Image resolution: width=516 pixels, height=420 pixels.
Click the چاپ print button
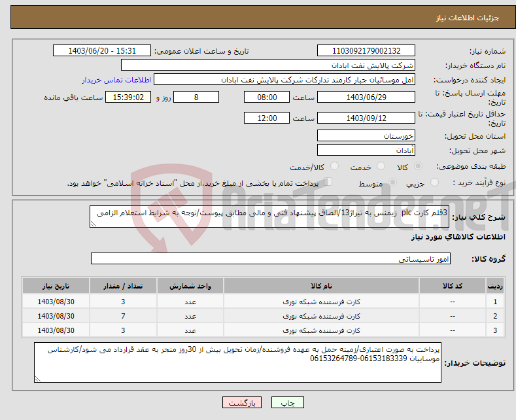click(x=288, y=402)
